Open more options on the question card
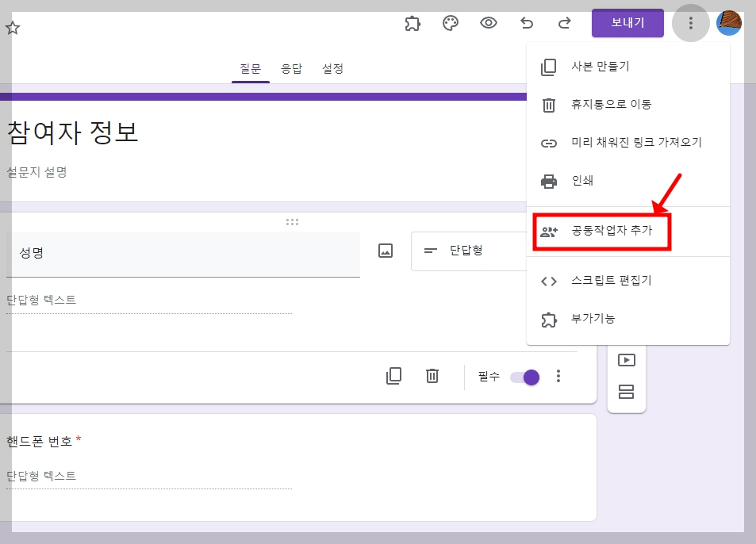This screenshot has height=544, width=756. point(559,376)
